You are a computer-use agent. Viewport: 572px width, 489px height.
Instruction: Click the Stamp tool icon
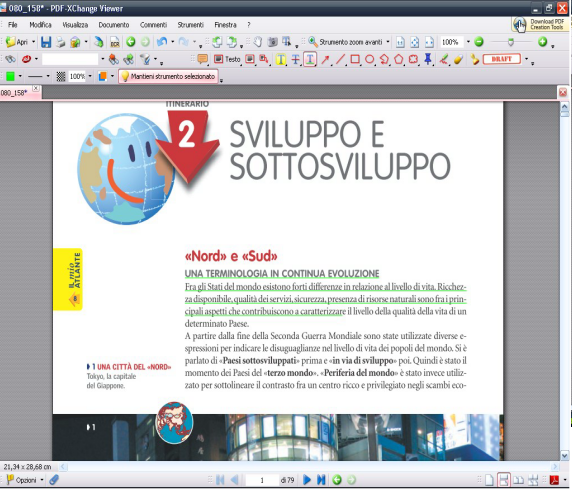474,59
